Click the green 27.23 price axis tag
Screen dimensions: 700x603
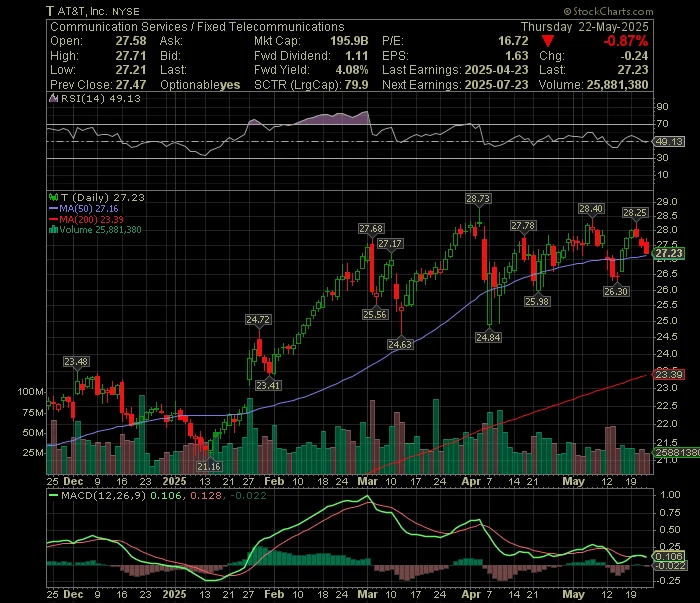668,254
